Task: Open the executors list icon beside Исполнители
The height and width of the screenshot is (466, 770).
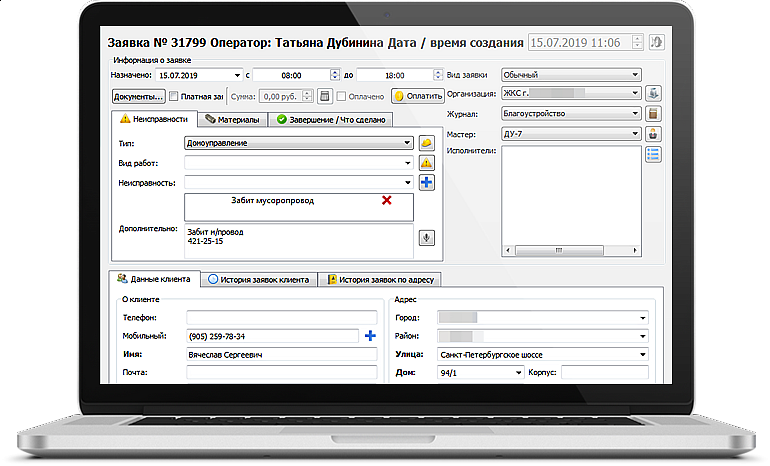Action: point(653,155)
